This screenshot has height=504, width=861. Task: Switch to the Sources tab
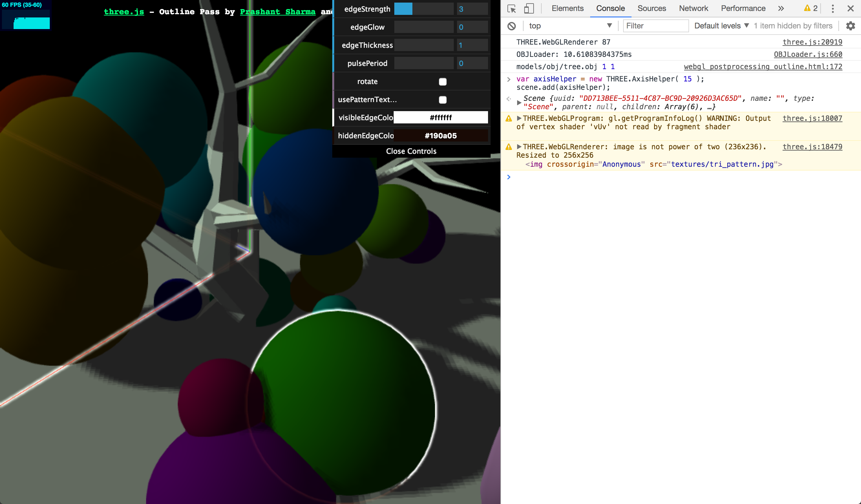[651, 8]
